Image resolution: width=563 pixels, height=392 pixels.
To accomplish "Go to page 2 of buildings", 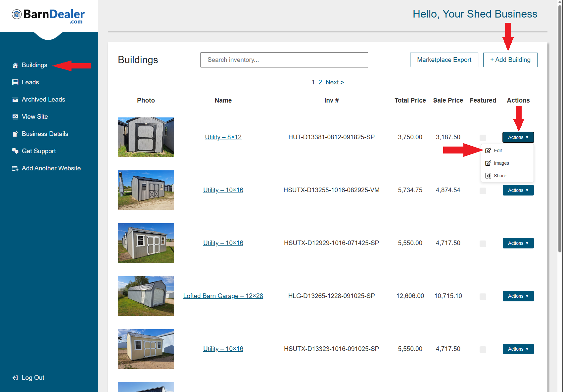I will click(x=320, y=82).
